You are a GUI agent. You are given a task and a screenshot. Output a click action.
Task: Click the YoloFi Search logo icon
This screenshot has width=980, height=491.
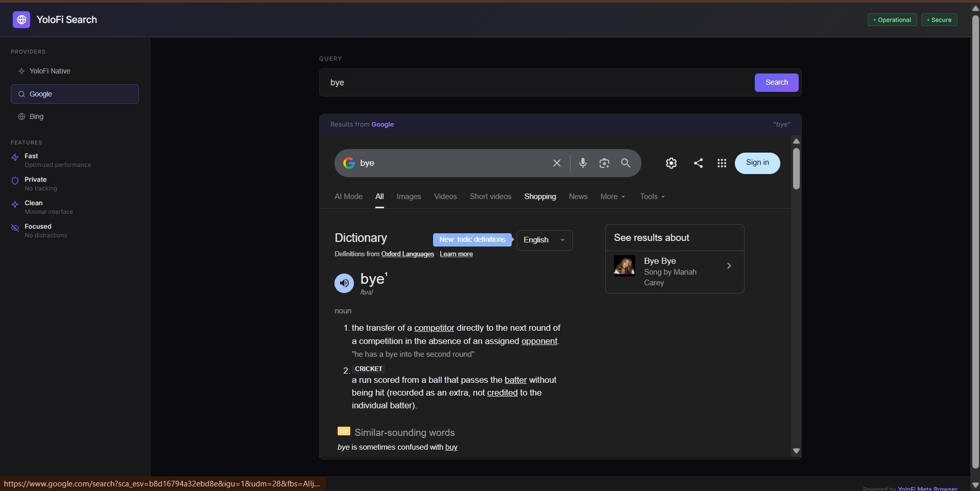pyautogui.click(x=21, y=19)
